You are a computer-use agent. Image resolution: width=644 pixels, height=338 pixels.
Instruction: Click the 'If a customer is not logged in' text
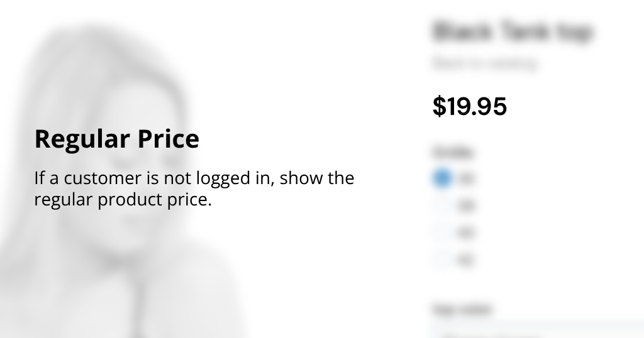(194, 178)
